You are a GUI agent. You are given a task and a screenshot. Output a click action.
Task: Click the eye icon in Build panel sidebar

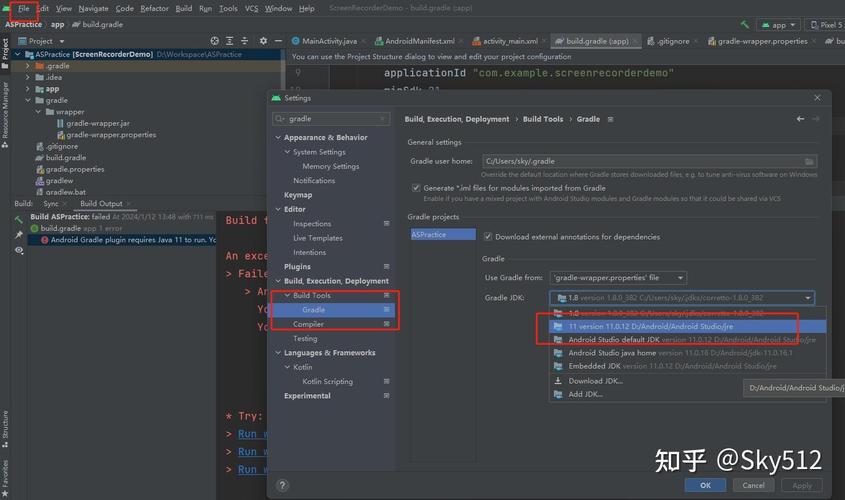18,252
